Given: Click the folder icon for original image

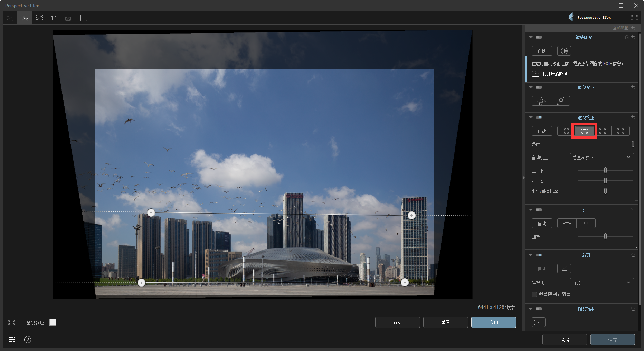Looking at the screenshot, I should click(x=536, y=74).
